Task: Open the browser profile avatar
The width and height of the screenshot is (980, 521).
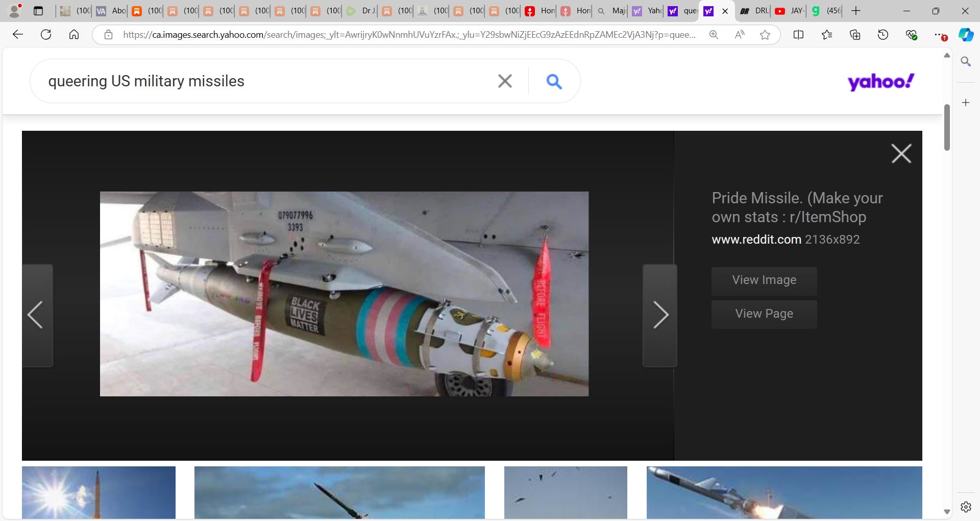Action: click(15, 10)
